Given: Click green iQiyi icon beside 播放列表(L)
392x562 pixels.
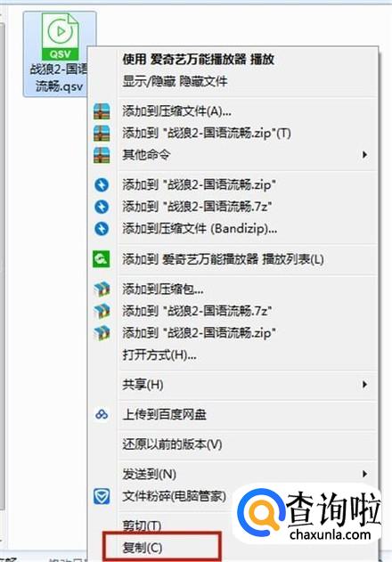Looking at the screenshot, I should click(x=102, y=259).
